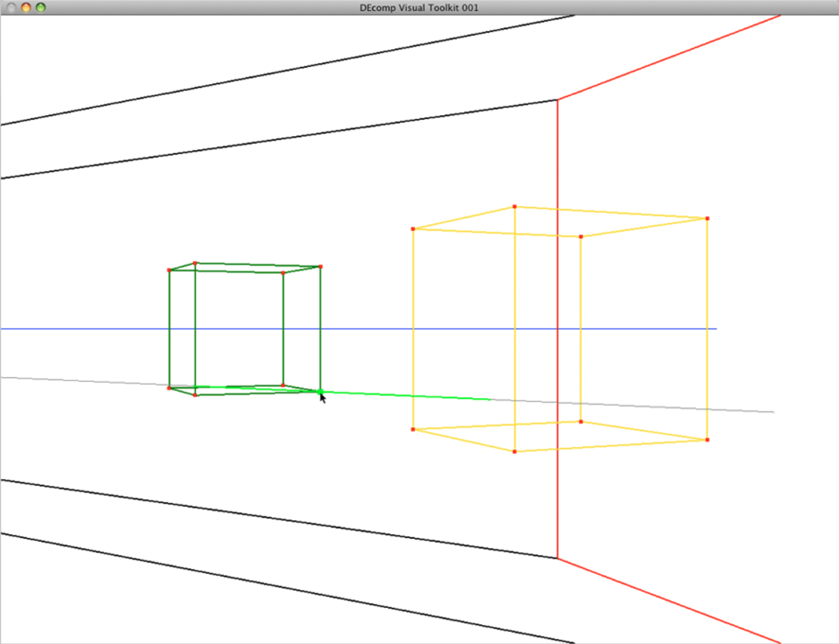Select the top-right vertex of the yellow cube

(706, 217)
